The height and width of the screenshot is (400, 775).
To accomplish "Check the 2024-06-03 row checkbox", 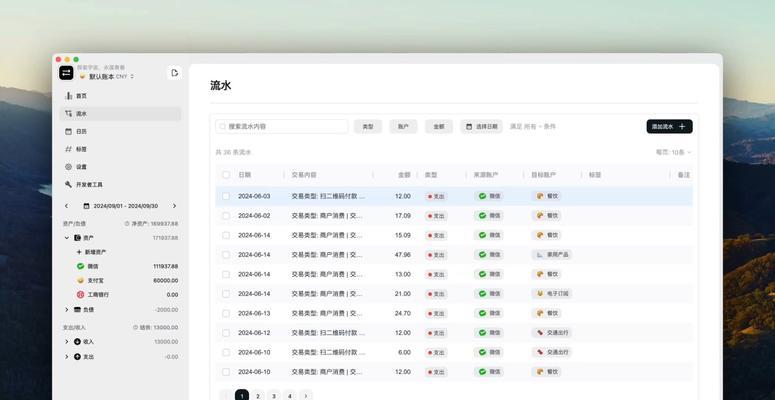I will pos(226,196).
